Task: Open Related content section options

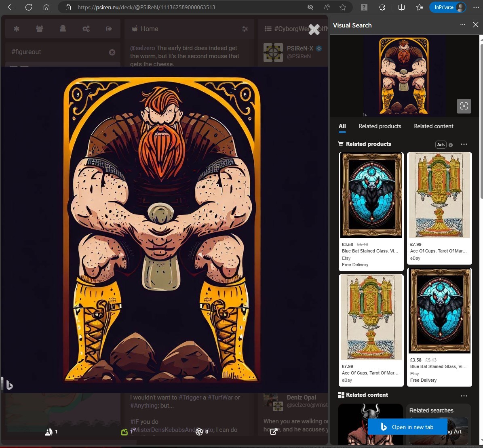Action: [464, 395]
